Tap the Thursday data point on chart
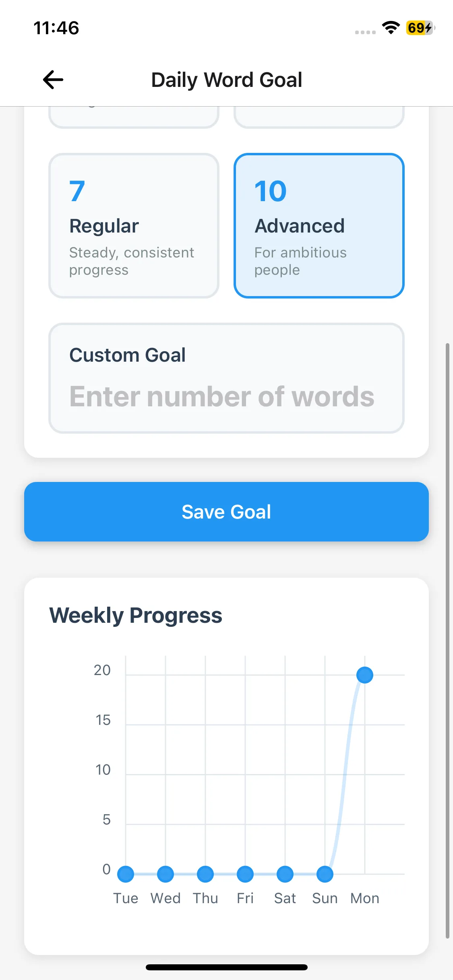Screen dimensions: 453x980 coord(205,874)
